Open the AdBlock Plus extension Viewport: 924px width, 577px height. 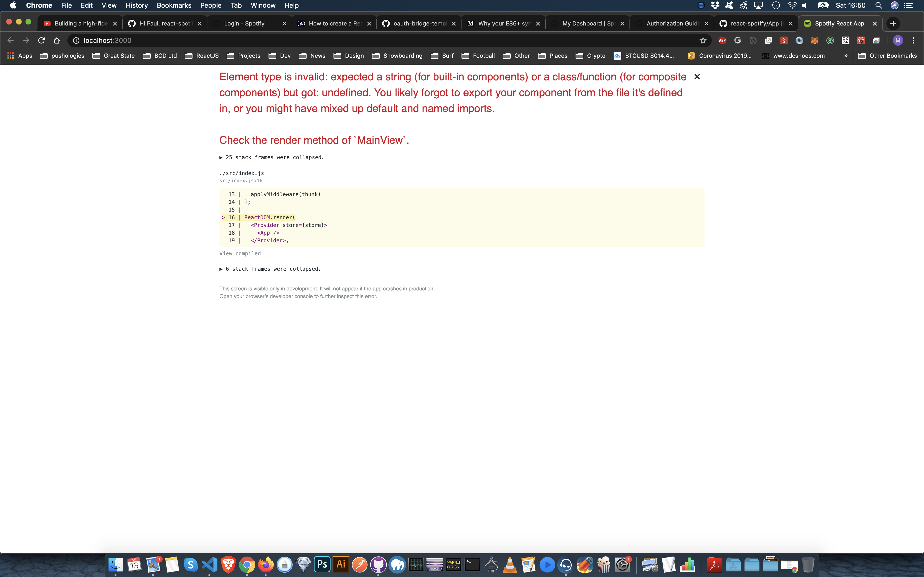(x=722, y=40)
